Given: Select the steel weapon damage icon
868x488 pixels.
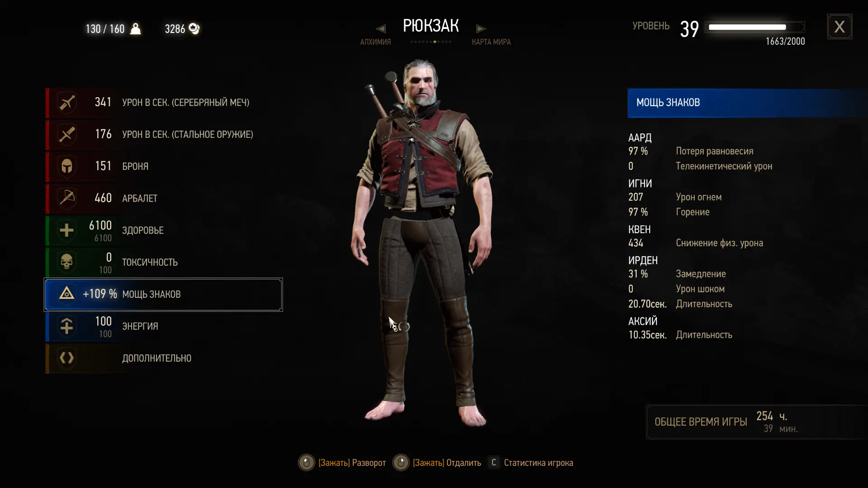Looking at the screenshot, I should (67, 135).
